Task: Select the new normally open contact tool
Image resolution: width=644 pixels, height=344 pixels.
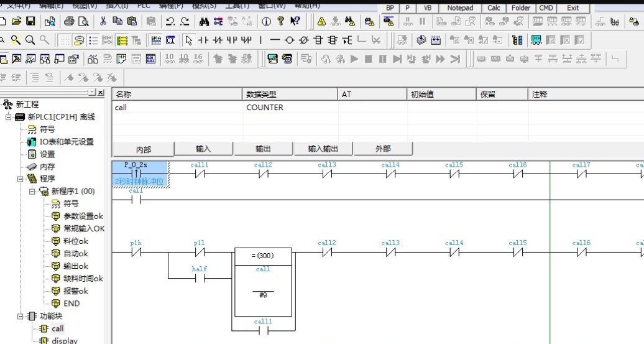Action: coord(203,40)
